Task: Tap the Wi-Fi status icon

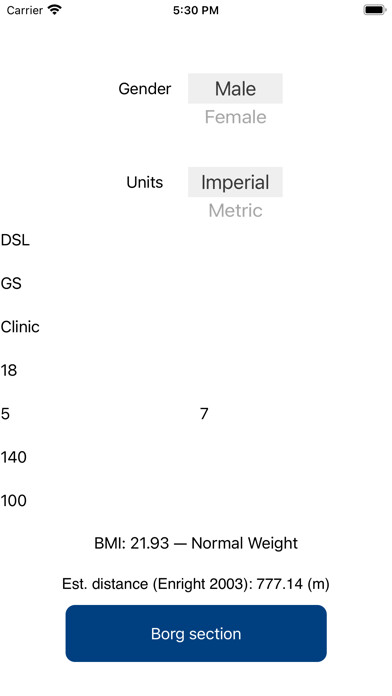Action: click(55, 10)
